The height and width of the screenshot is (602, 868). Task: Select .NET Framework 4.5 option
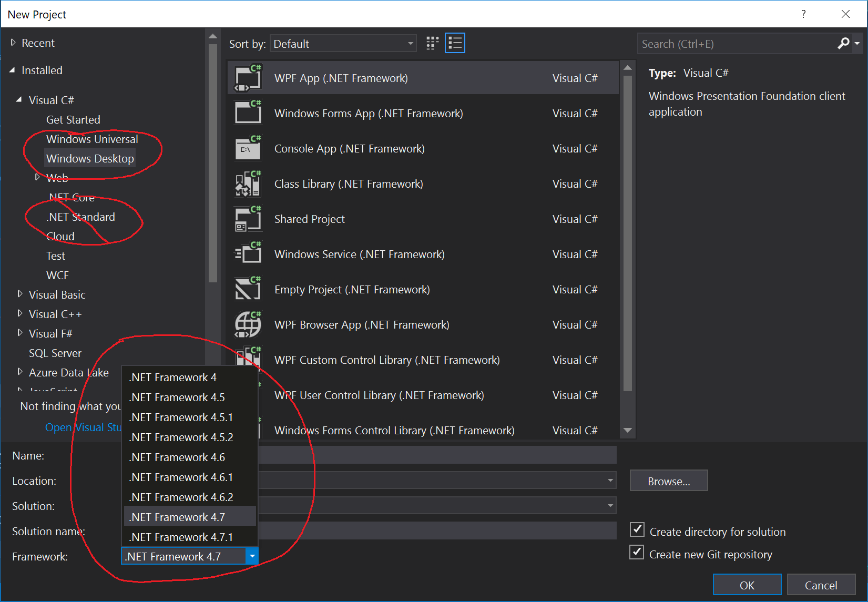pos(190,397)
